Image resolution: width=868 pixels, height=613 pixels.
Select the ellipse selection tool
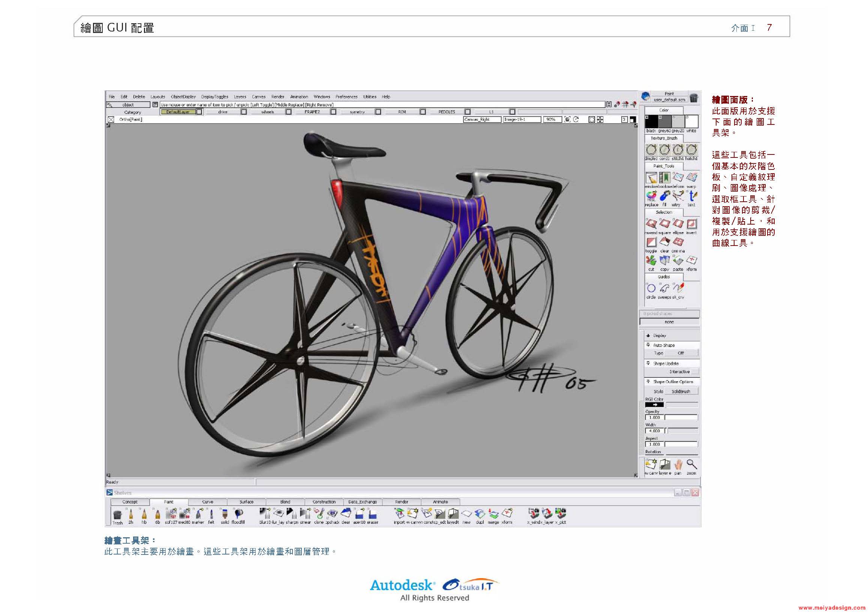[678, 225]
